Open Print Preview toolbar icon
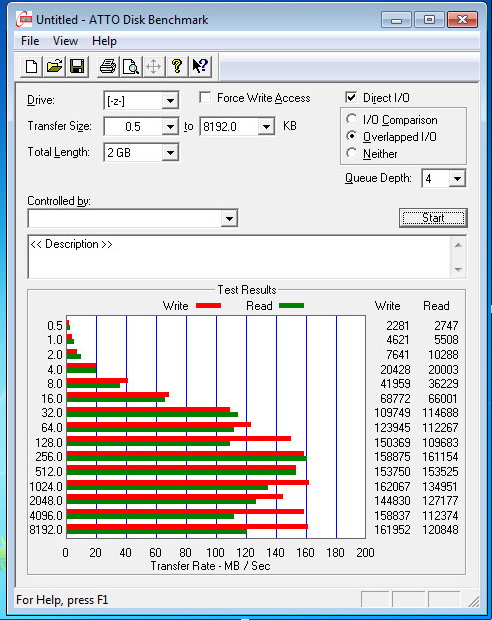 pyautogui.click(x=131, y=66)
